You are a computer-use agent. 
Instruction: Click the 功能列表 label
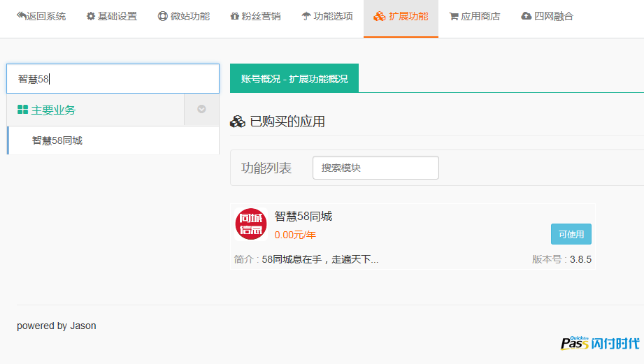pos(266,168)
